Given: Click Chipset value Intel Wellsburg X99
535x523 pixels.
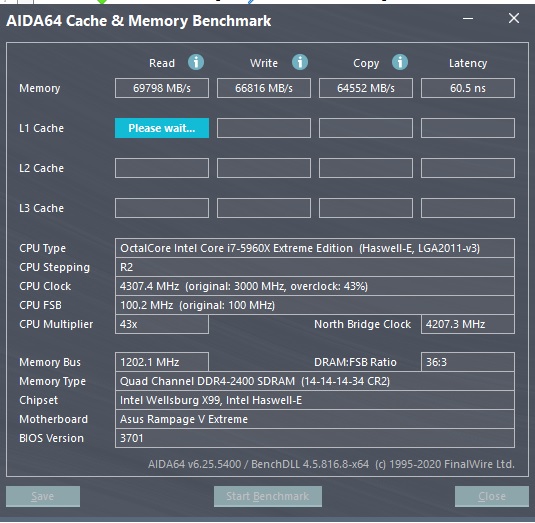Looking at the screenshot, I should click(x=315, y=400).
